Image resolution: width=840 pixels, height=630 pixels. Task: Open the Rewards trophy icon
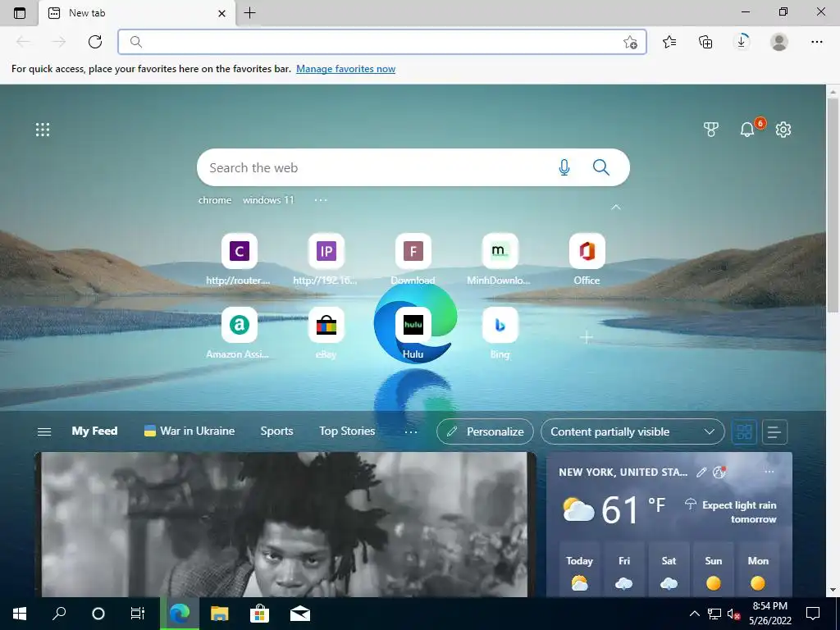(x=711, y=130)
